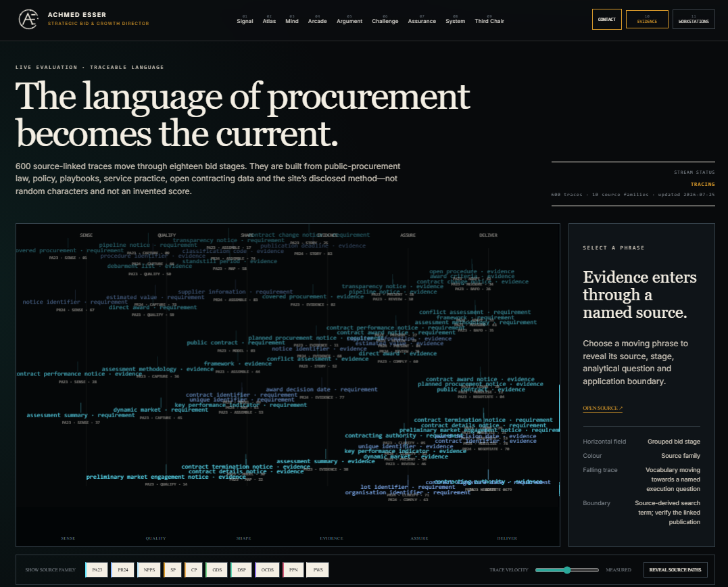Click the Contact button
The image size is (728, 587).
607,20
